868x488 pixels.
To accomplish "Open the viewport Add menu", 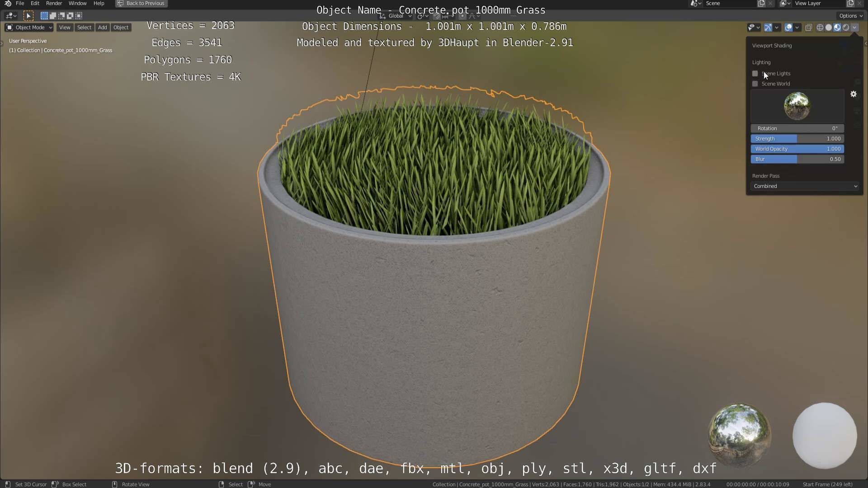I will [x=103, y=28].
